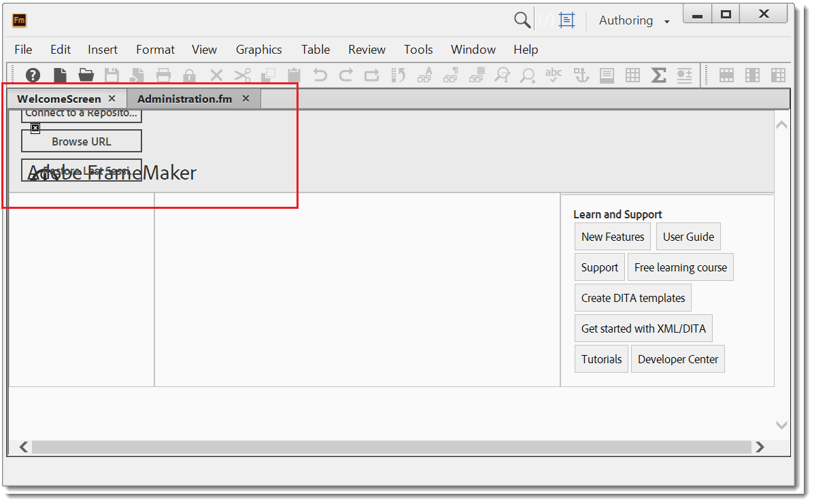Click Create DITA templates

click(632, 298)
